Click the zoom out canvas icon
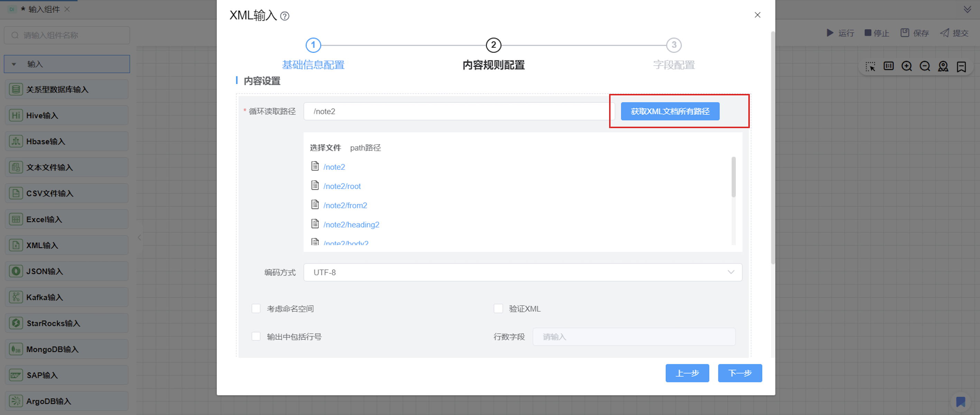The height and width of the screenshot is (415, 980). pos(925,66)
